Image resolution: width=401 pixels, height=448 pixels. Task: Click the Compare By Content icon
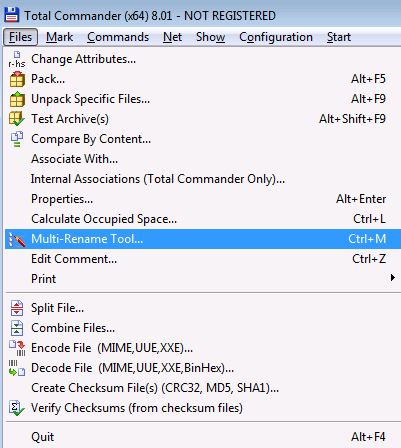[x=17, y=139]
